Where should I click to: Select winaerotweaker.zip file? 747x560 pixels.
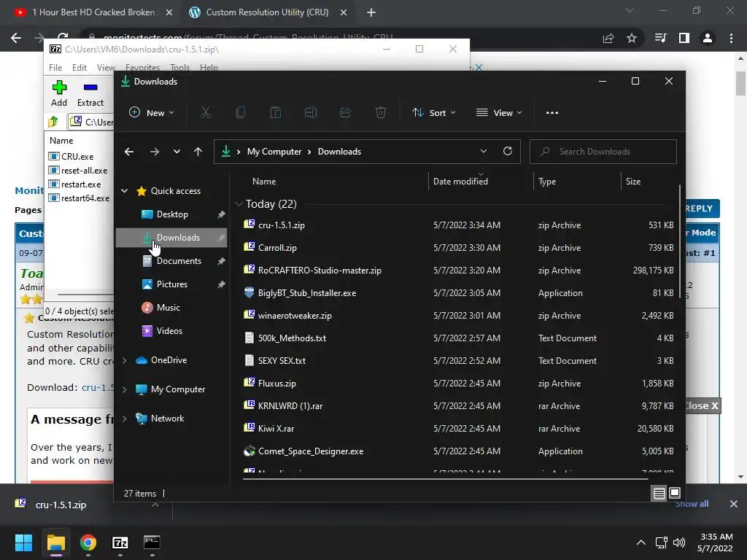(x=295, y=316)
